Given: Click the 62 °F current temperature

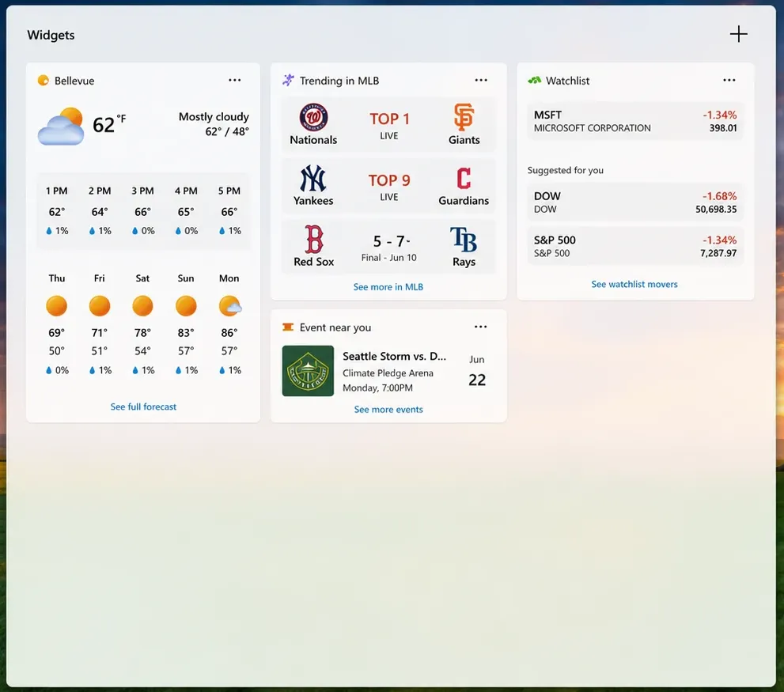Looking at the screenshot, I should tap(109, 124).
